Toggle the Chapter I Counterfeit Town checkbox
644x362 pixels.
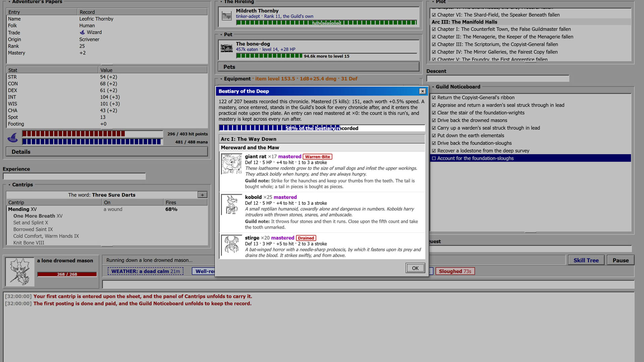434,29
